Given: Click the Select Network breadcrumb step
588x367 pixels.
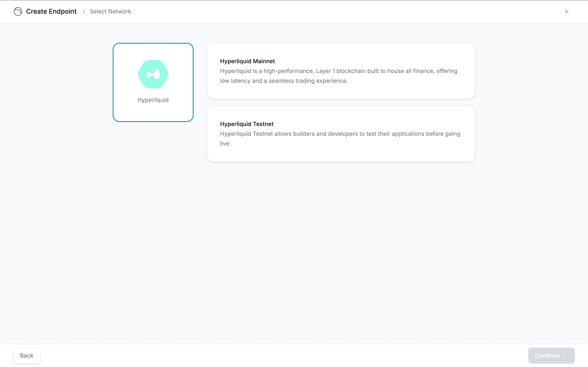Looking at the screenshot, I should 110,11.
